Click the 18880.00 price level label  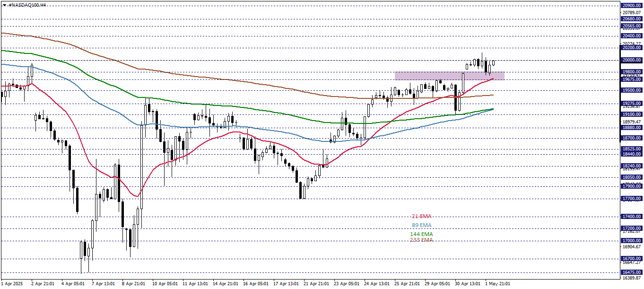(x=631, y=128)
